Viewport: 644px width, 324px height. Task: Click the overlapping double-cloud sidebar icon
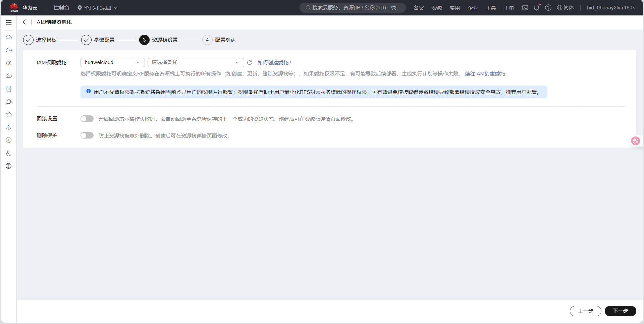coord(9,102)
